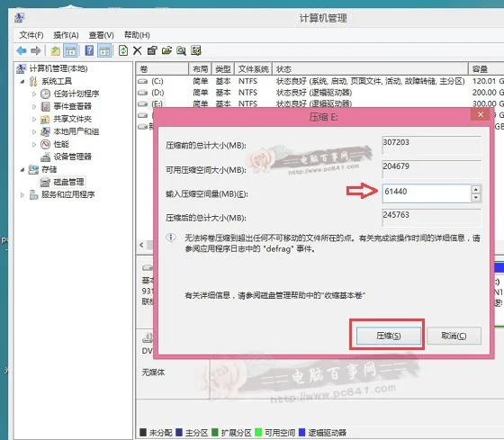Click the 压缩(S) button
Viewport: 504px width, 440px height.
pos(388,336)
